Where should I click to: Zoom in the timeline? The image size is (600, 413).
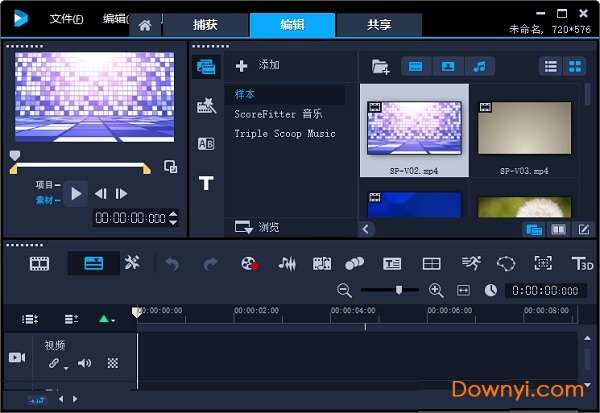[436, 291]
